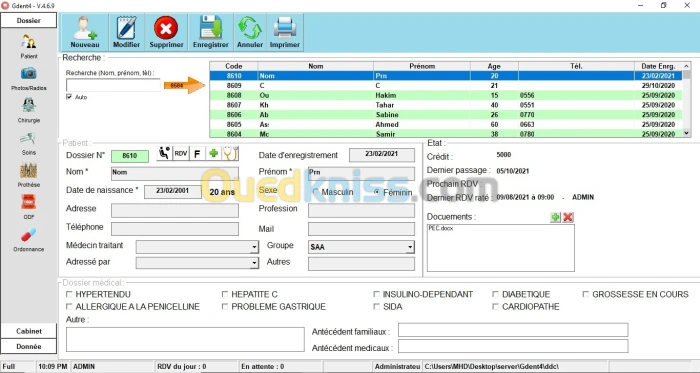Check the SIDA checkbox
Viewport: 700px width, 373px height.
tap(377, 307)
